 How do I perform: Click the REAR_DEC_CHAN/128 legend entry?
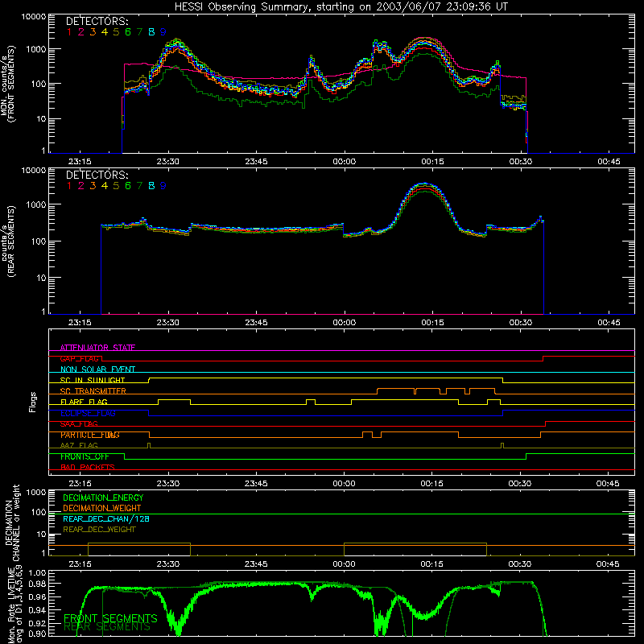point(106,518)
